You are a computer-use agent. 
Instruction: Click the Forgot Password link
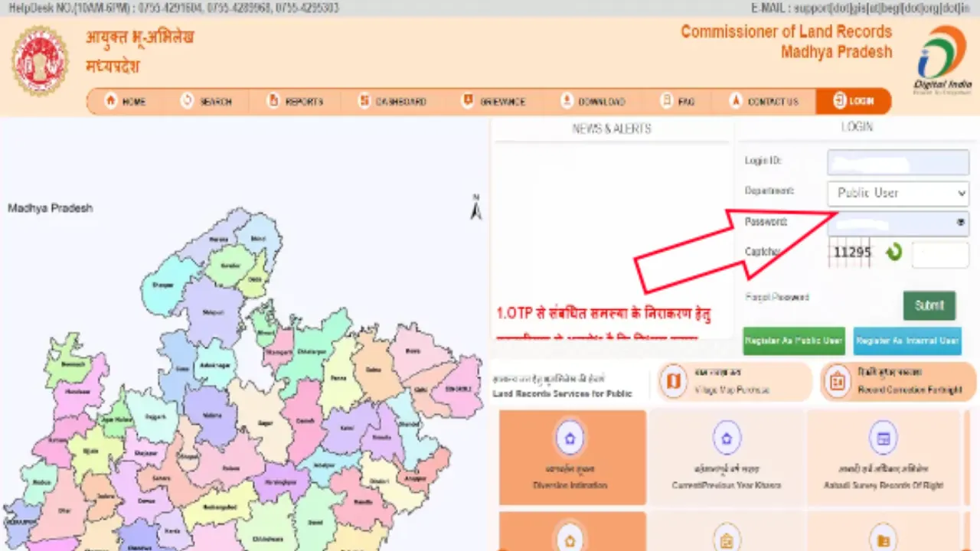776,297
